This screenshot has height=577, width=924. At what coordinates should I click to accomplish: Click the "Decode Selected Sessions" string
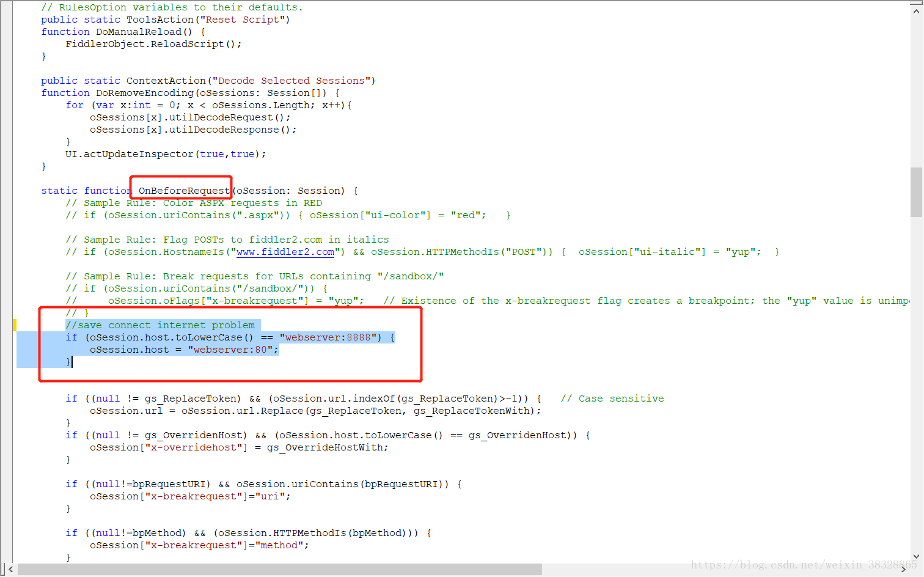pyautogui.click(x=291, y=81)
